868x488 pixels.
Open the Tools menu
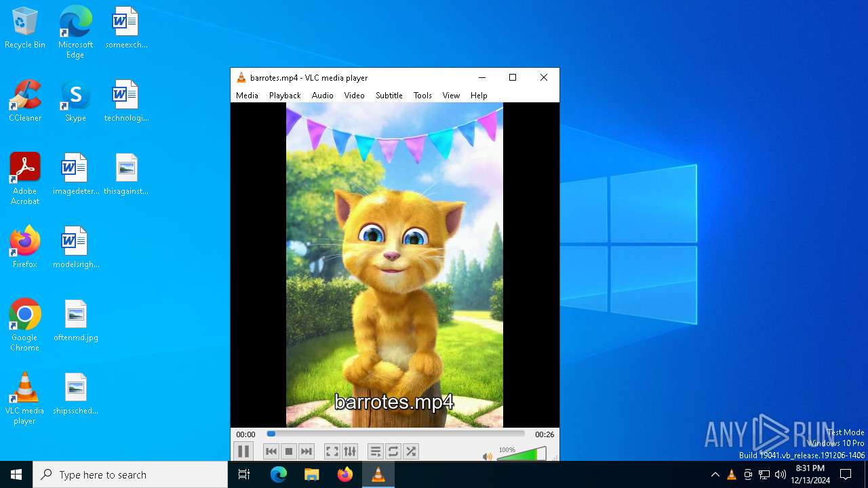[422, 96]
